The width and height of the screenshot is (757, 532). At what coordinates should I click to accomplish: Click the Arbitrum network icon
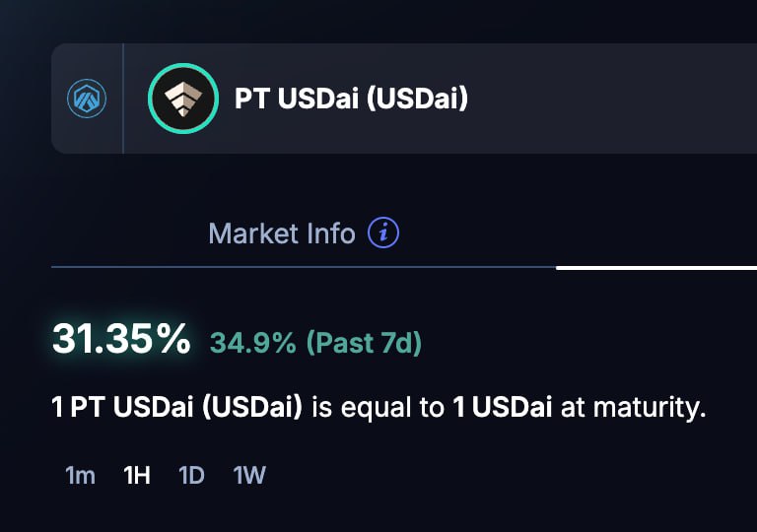click(87, 99)
